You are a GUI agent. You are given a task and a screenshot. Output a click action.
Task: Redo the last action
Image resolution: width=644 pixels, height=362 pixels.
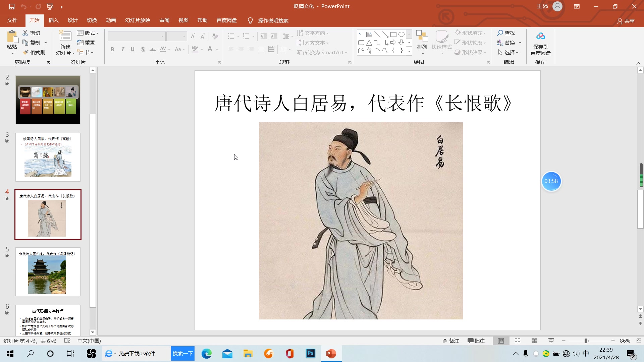point(38,6)
